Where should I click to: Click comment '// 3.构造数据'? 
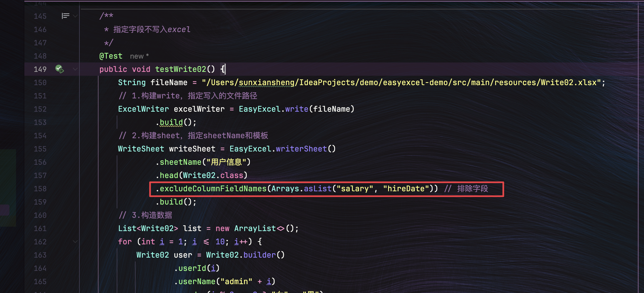145,215
